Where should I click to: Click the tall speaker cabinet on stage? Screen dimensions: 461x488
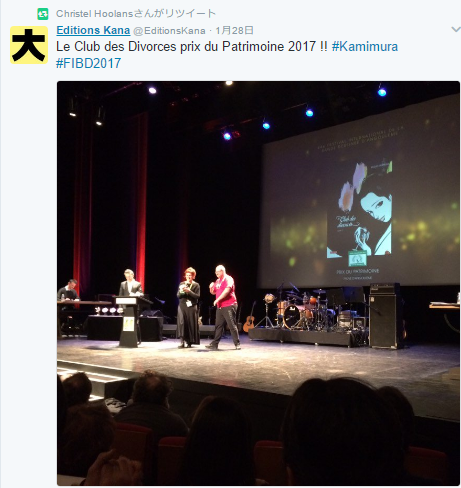tap(385, 315)
